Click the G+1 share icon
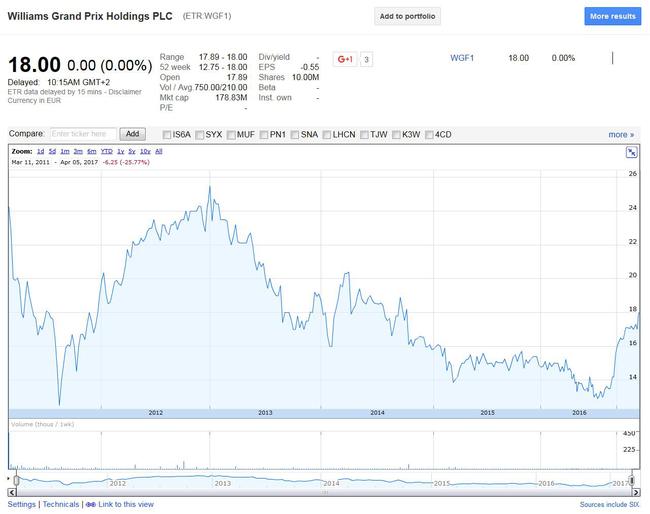Image resolution: width=650 pixels, height=514 pixels. [345, 59]
